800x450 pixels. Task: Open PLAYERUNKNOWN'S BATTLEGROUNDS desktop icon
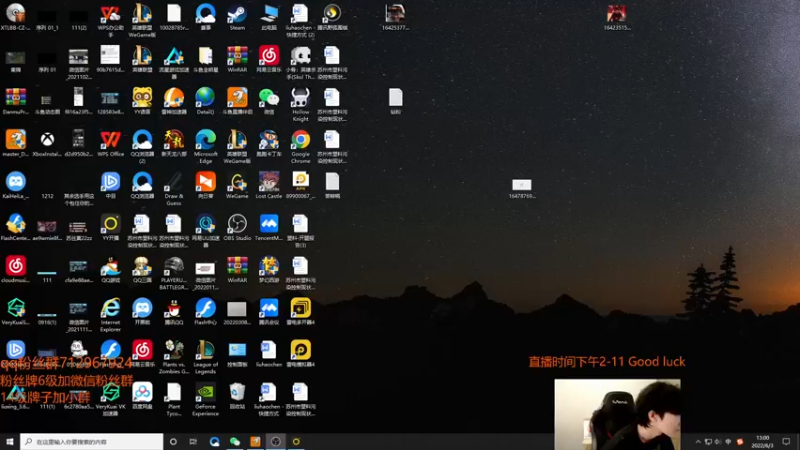174,273
